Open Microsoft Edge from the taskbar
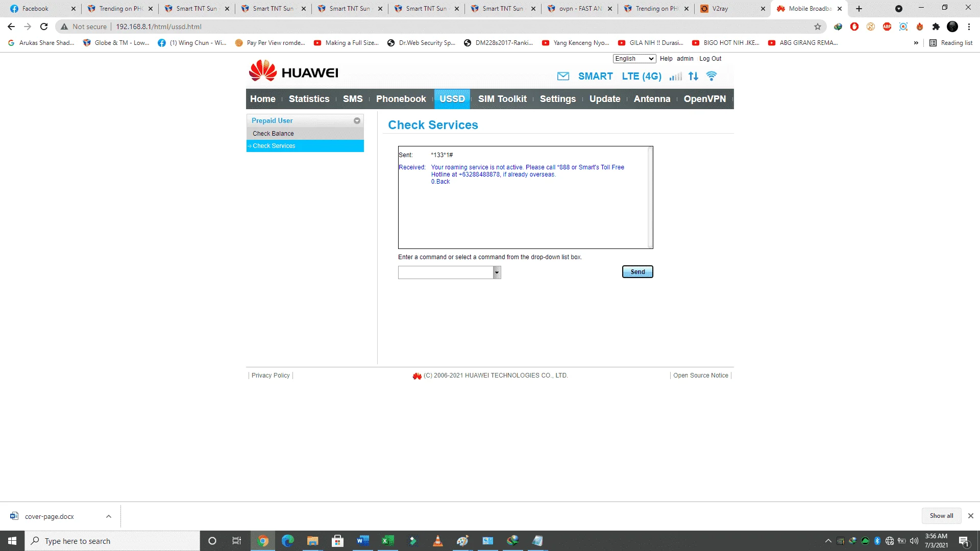 288,541
